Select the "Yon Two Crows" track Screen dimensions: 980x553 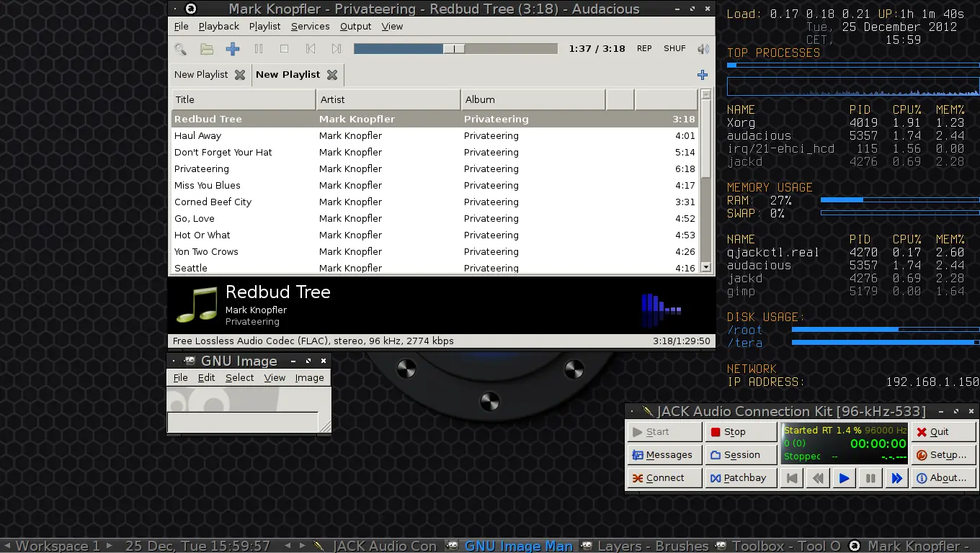[435, 251]
